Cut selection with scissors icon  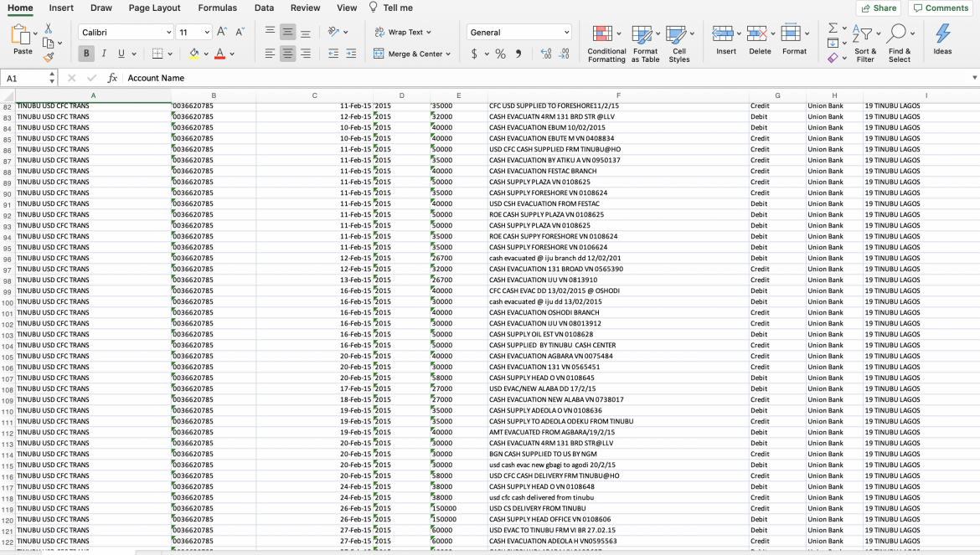(x=48, y=28)
